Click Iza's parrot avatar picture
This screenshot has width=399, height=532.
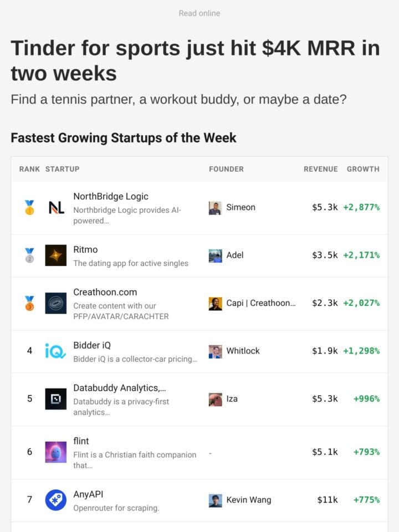215,400
